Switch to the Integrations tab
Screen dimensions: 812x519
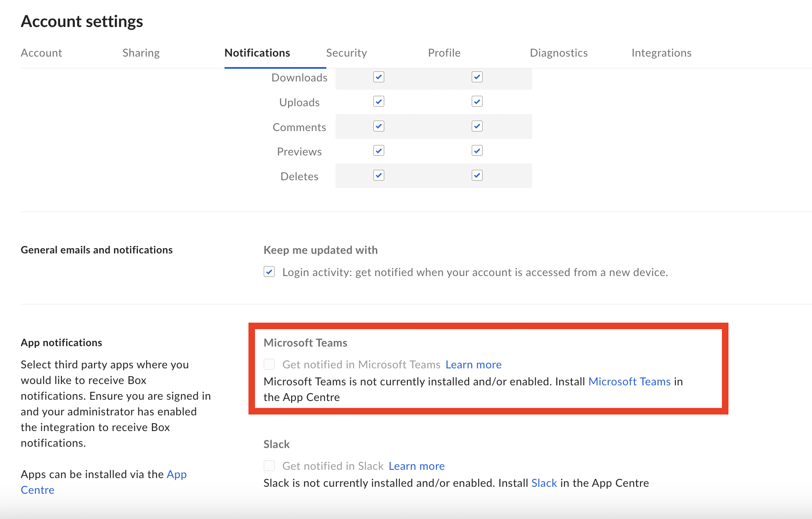pos(661,53)
